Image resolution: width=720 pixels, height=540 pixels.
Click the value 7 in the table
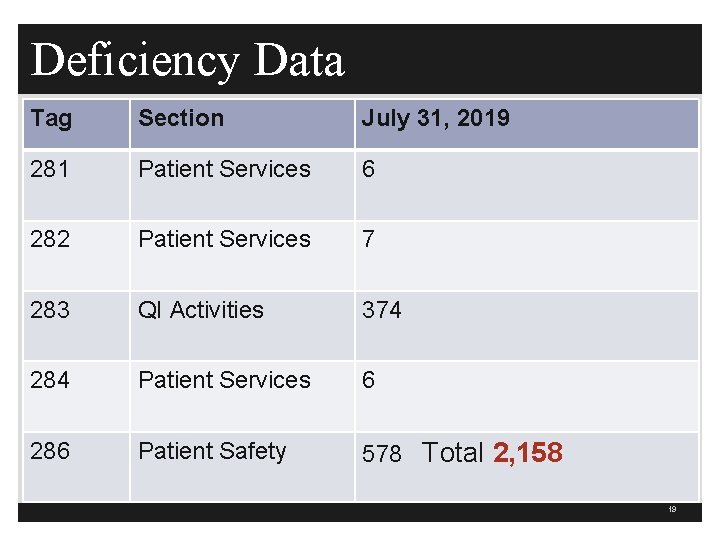[x=369, y=239]
